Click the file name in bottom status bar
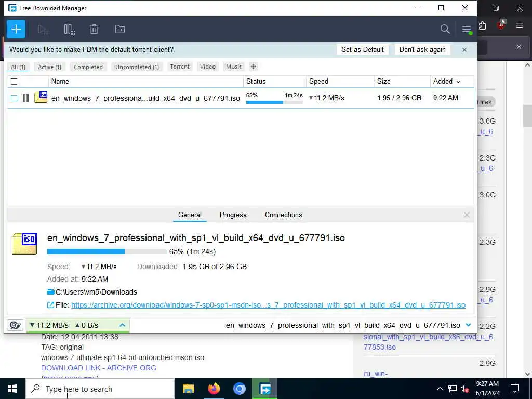 [x=343, y=325]
